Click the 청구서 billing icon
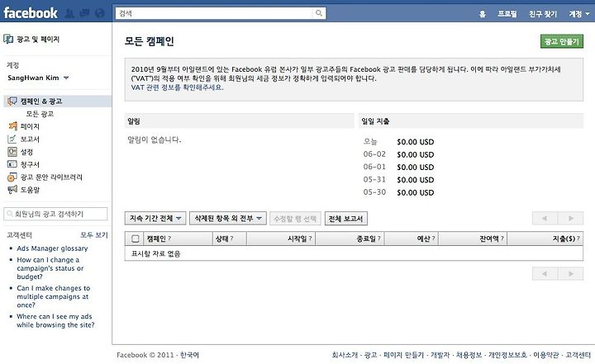 12,164
